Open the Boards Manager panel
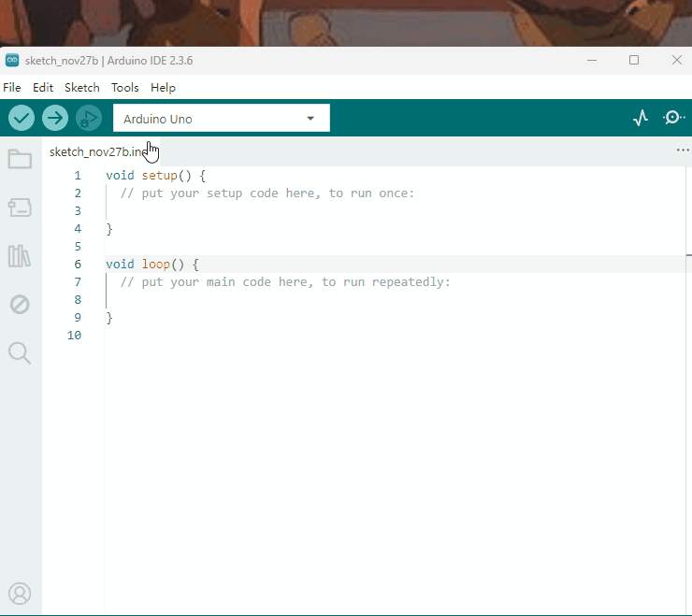692x616 pixels. (20, 207)
